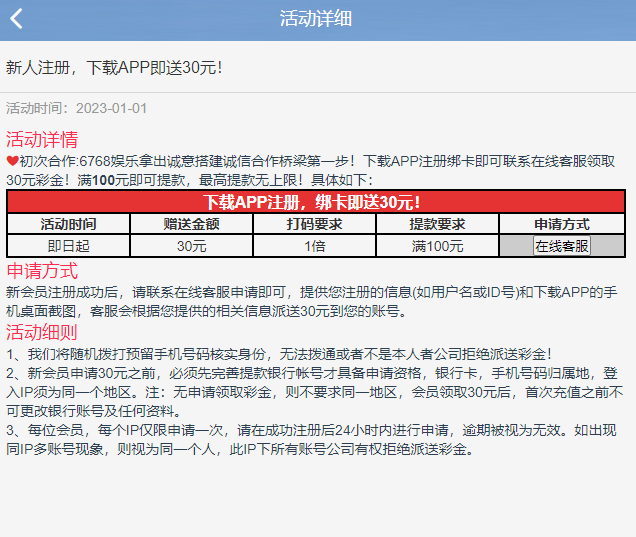Click the red 活动细则 section heading
The width and height of the screenshot is (636, 537).
tap(42, 332)
